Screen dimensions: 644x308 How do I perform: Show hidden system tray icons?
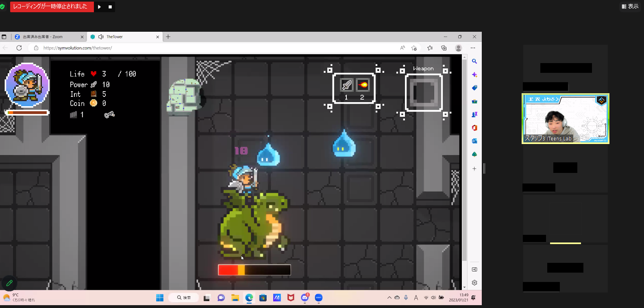coord(389,298)
